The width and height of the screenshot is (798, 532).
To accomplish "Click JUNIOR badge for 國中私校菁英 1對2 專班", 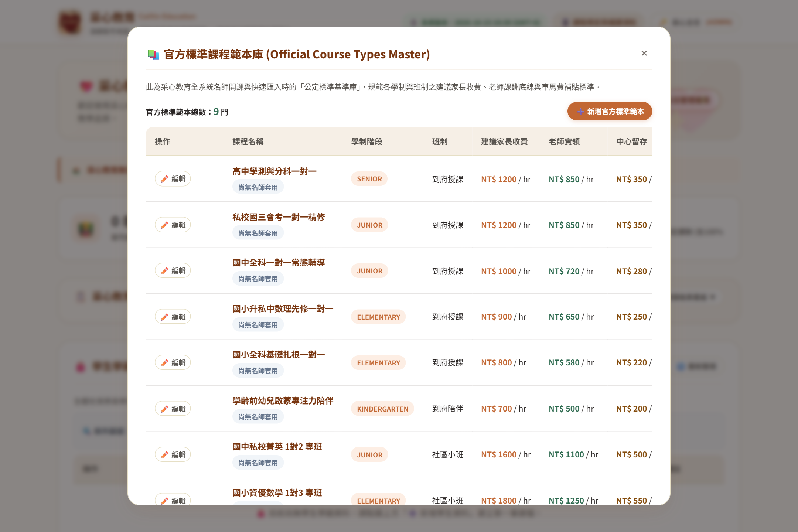I will 369,455.
